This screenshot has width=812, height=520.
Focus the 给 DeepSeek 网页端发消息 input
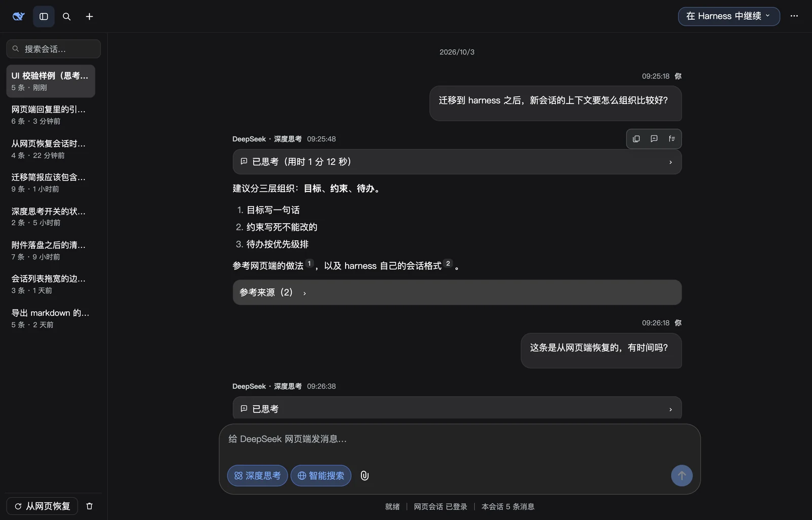pos(459,439)
